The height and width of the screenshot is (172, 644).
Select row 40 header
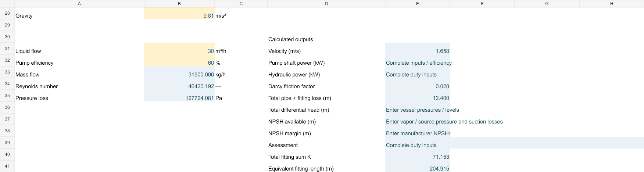tap(7, 154)
